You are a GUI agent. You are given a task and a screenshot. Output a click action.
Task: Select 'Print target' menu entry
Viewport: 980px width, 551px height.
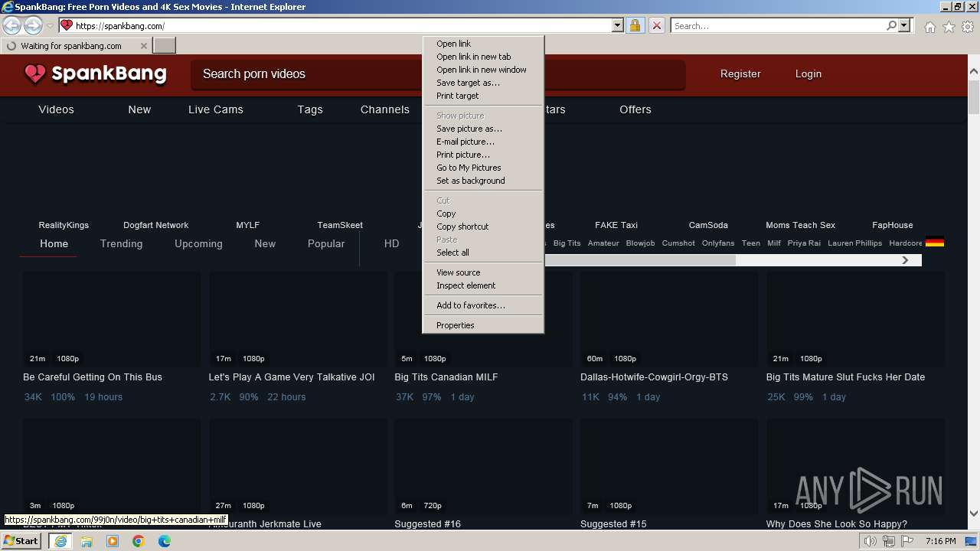pyautogui.click(x=483, y=96)
